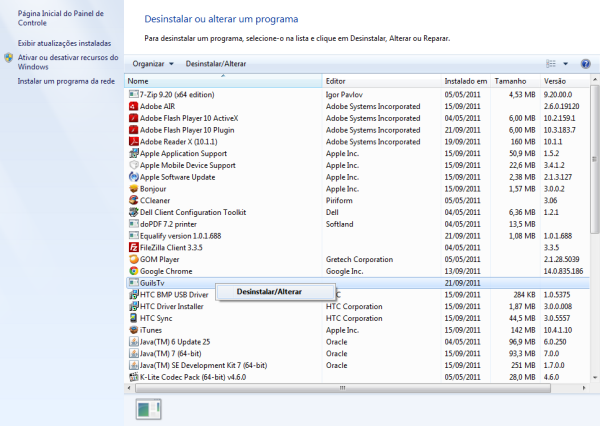Click the GOM Player icon

click(133, 259)
